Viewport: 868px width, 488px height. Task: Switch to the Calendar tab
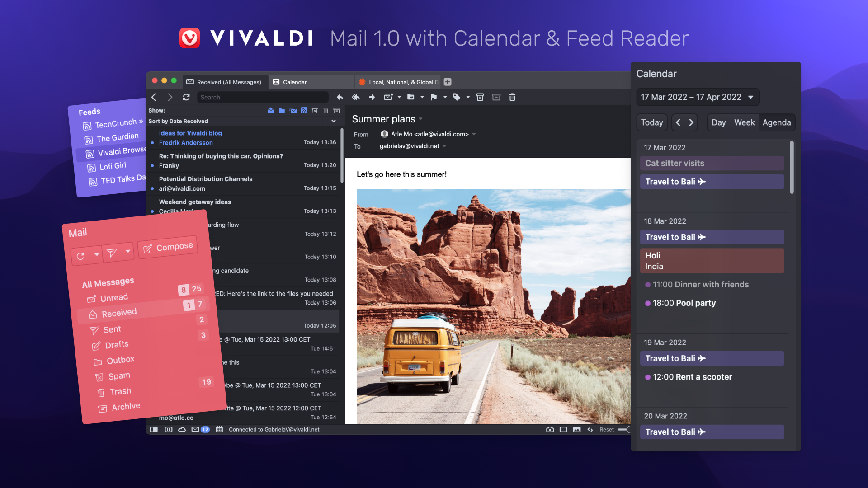294,82
